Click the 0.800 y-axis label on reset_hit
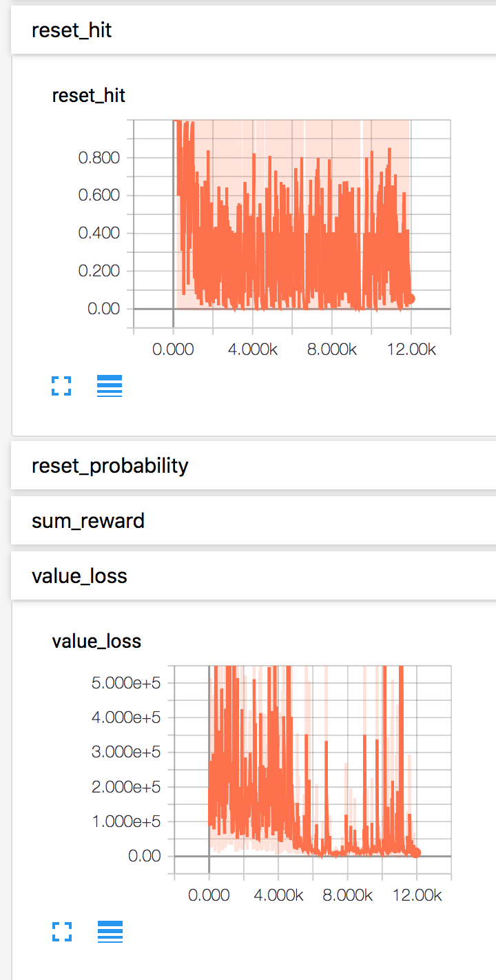Screen dimensions: 496x980 coord(99,158)
